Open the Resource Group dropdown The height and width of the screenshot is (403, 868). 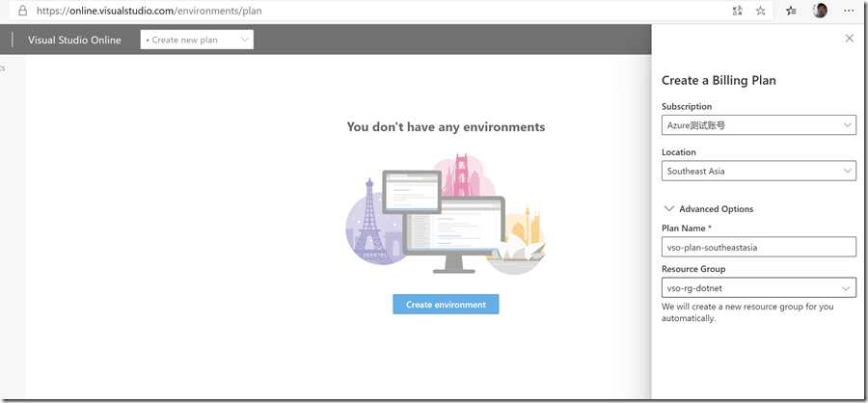click(x=758, y=288)
